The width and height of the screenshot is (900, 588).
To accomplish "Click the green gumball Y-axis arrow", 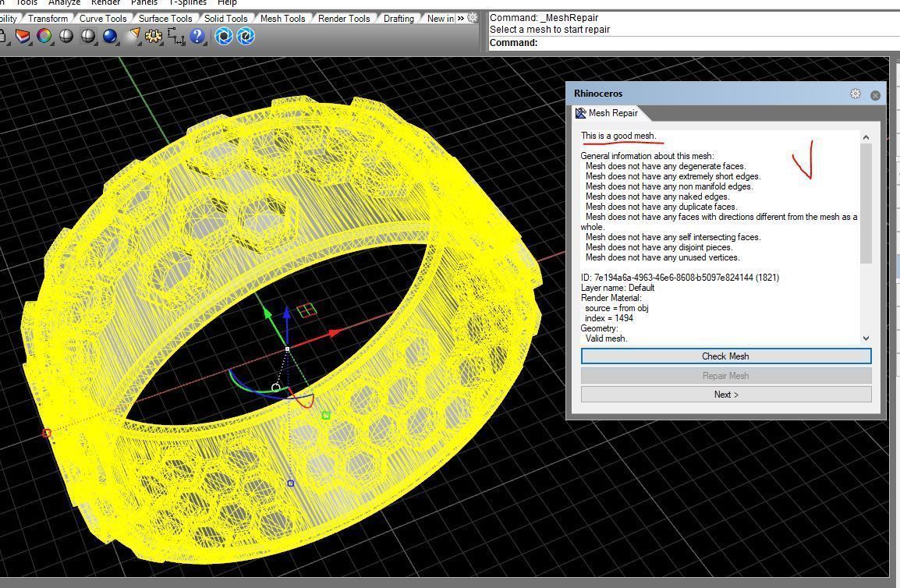I will pyautogui.click(x=267, y=313).
